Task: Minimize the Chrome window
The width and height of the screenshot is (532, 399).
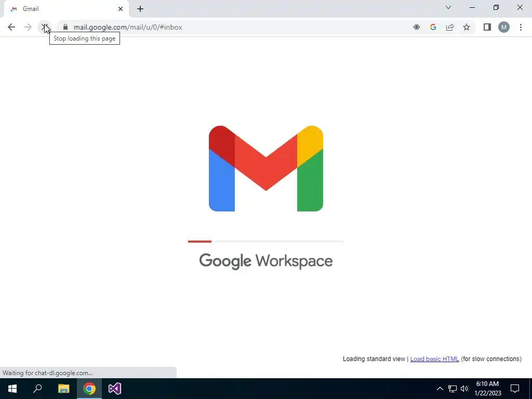Action: pos(472,7)
